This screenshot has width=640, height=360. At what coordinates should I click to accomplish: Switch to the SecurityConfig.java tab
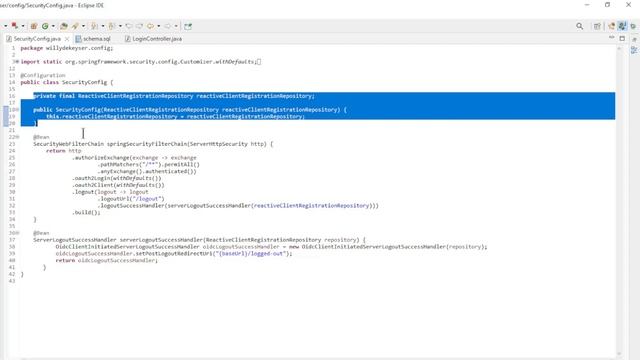pyautogui.click(x=37, y=39)
